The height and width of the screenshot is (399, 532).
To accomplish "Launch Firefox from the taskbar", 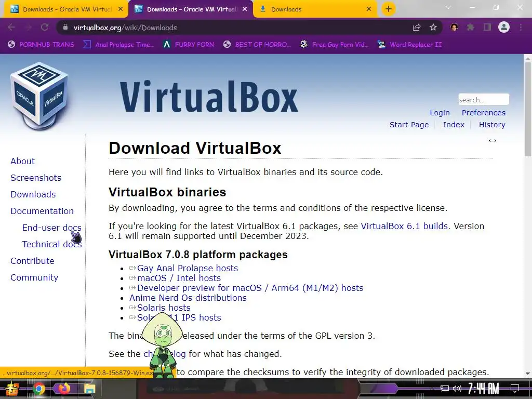I will (x=64, y=389).
